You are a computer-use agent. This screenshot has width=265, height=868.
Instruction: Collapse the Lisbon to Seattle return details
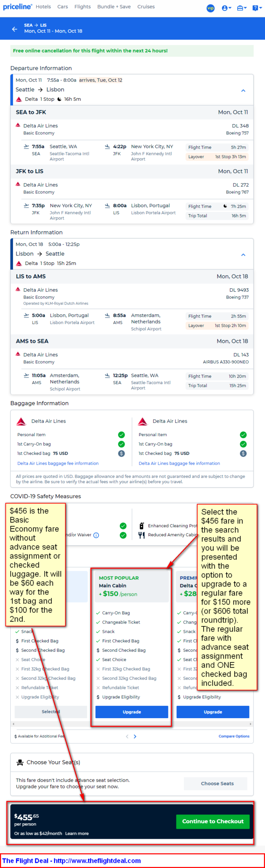(243, 255)
